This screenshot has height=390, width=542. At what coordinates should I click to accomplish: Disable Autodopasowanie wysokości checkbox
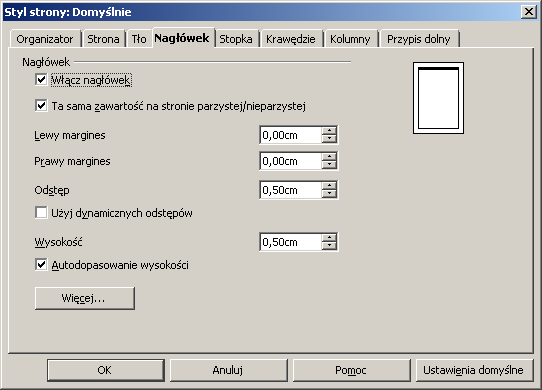(41, 265)
